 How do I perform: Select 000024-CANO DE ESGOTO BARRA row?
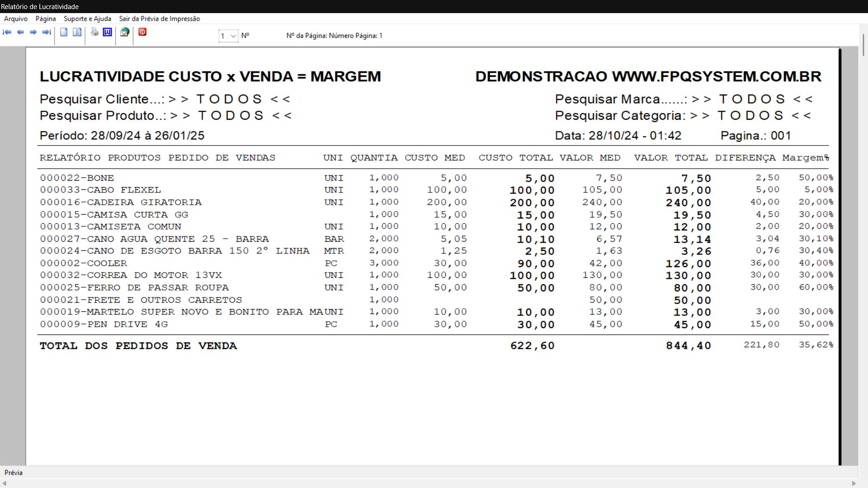[x=436, y=251]
